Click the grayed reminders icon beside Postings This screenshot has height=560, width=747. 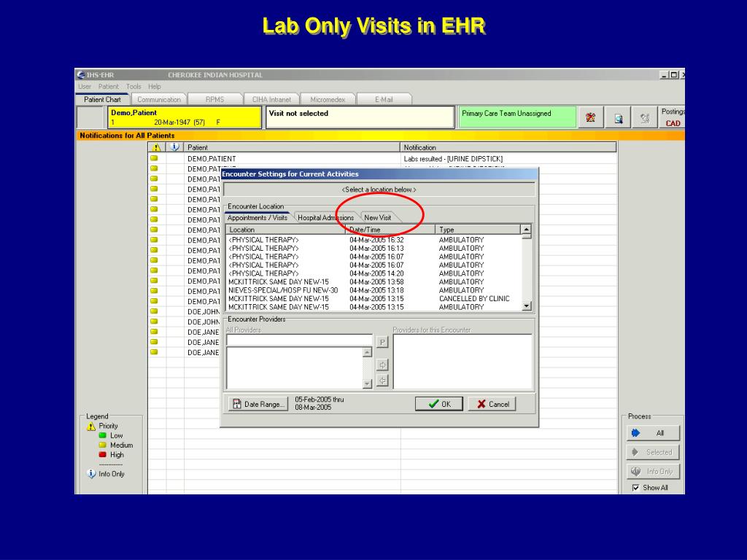pos(645,117)
